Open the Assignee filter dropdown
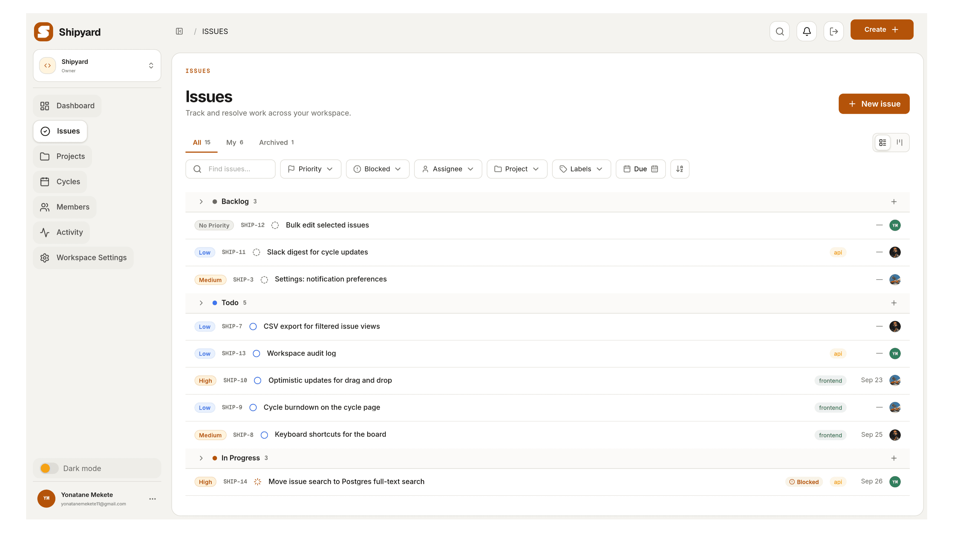The image size is (980, 551). (x=448, y=169)
